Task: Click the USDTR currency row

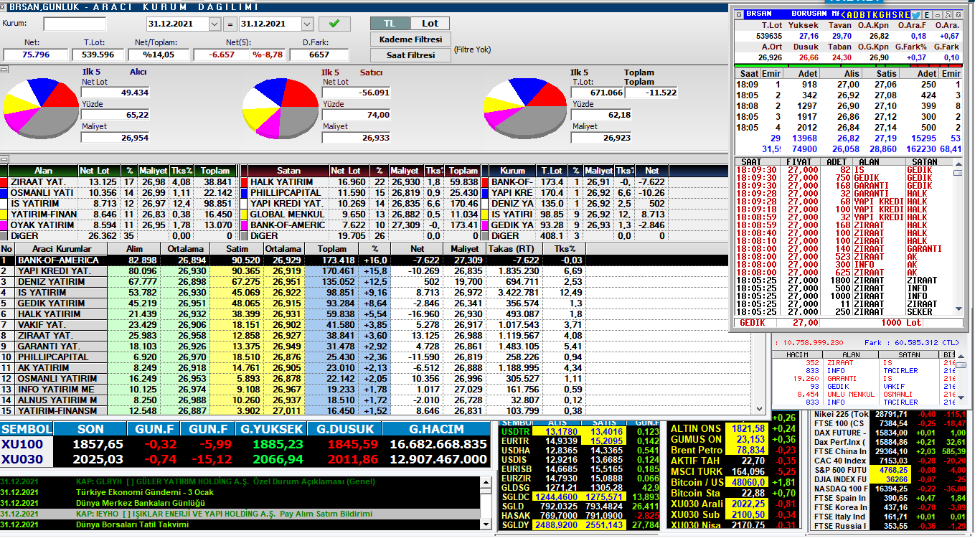Action: click(x=580, y=431)
